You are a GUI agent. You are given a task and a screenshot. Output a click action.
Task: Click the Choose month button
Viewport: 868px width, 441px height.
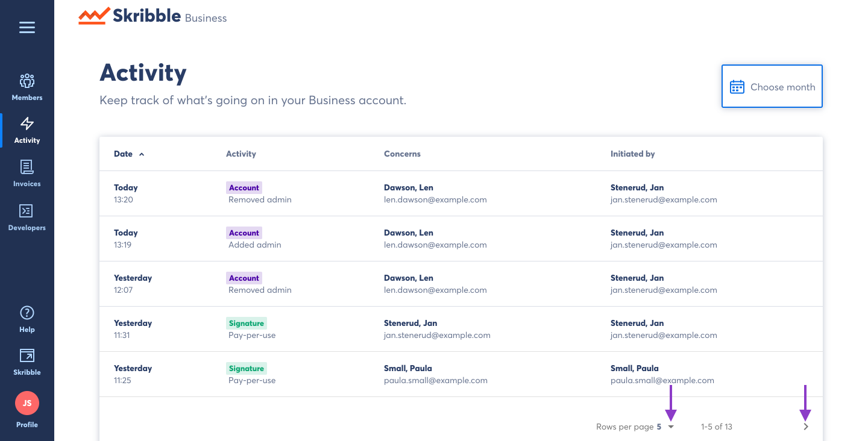[x=772, y=86]
